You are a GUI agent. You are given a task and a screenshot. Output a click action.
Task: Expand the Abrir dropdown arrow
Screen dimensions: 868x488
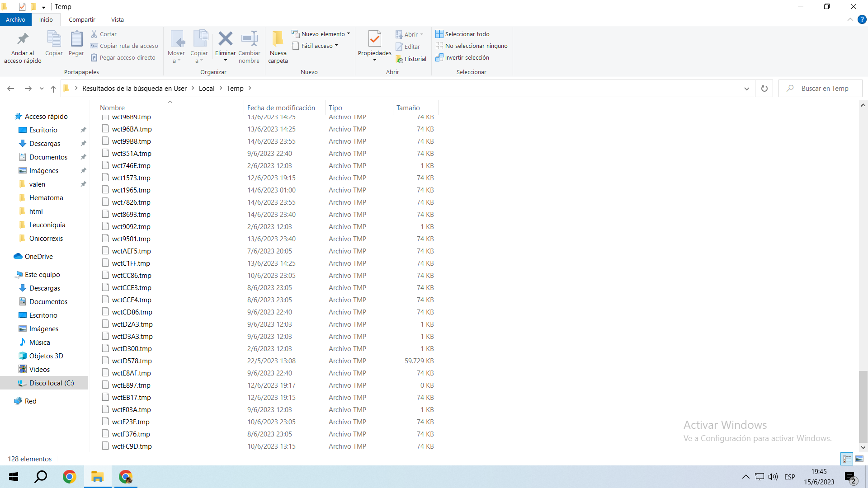pos(422,34)
